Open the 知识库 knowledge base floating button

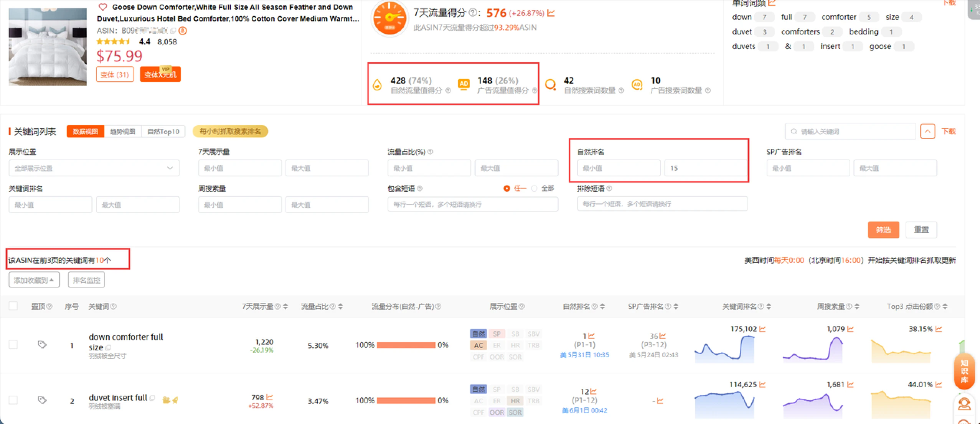click(x=964, y=371)
